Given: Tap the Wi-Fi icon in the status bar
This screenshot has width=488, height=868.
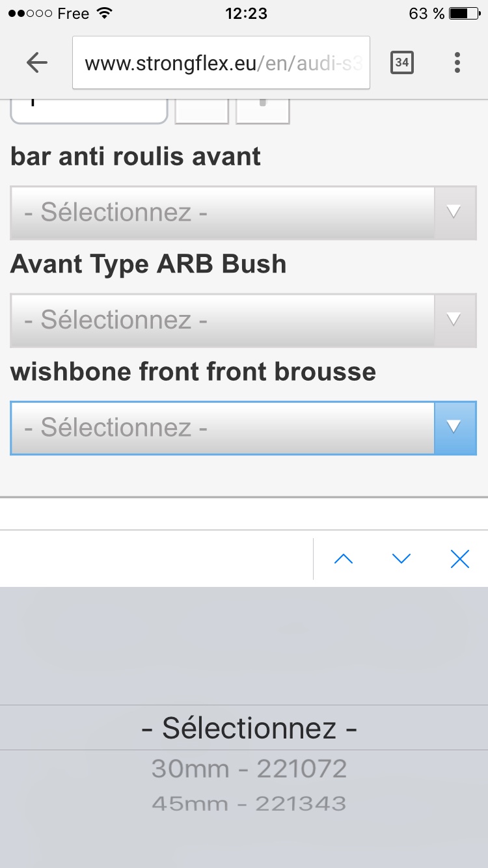Looking at the screenshot, I should click(x=103, y=14).
